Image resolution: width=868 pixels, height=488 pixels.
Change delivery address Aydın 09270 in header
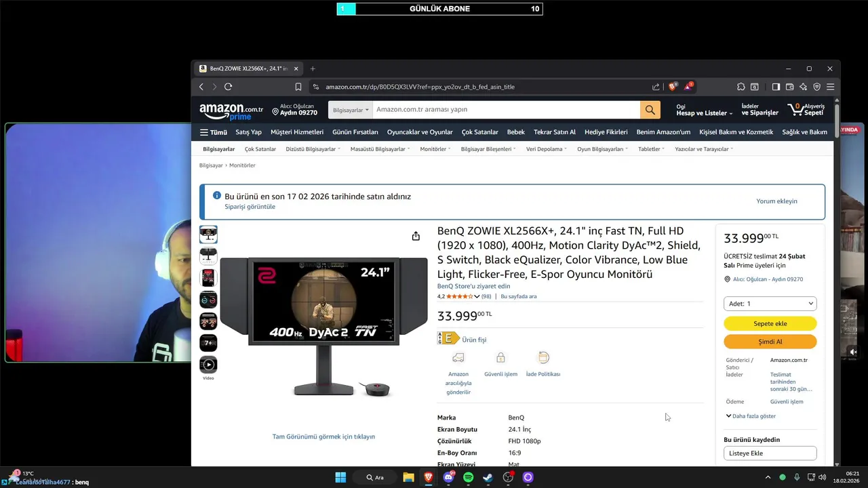click(x=294, y=110)
